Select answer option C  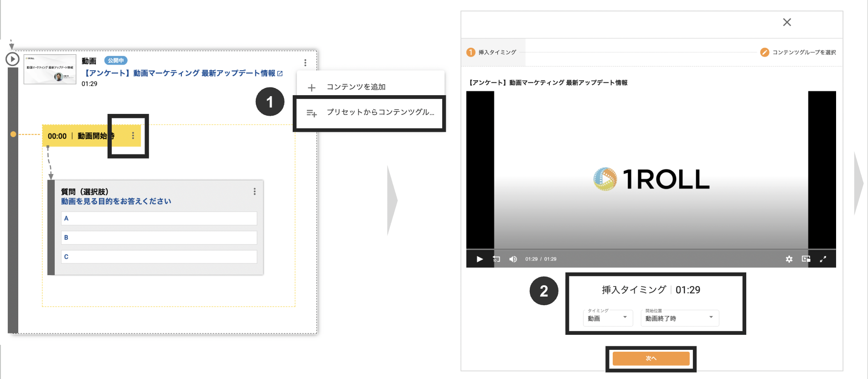pos(159,257)
